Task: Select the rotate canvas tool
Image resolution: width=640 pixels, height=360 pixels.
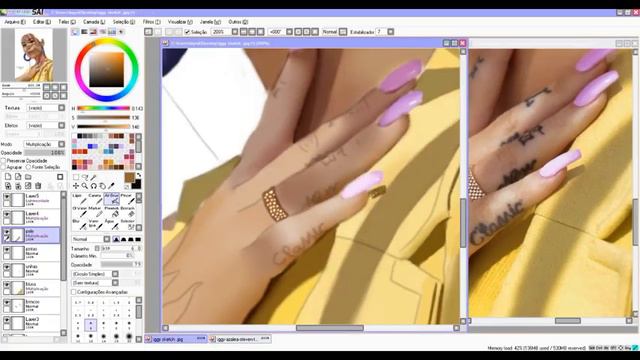Action: point(94,186)
